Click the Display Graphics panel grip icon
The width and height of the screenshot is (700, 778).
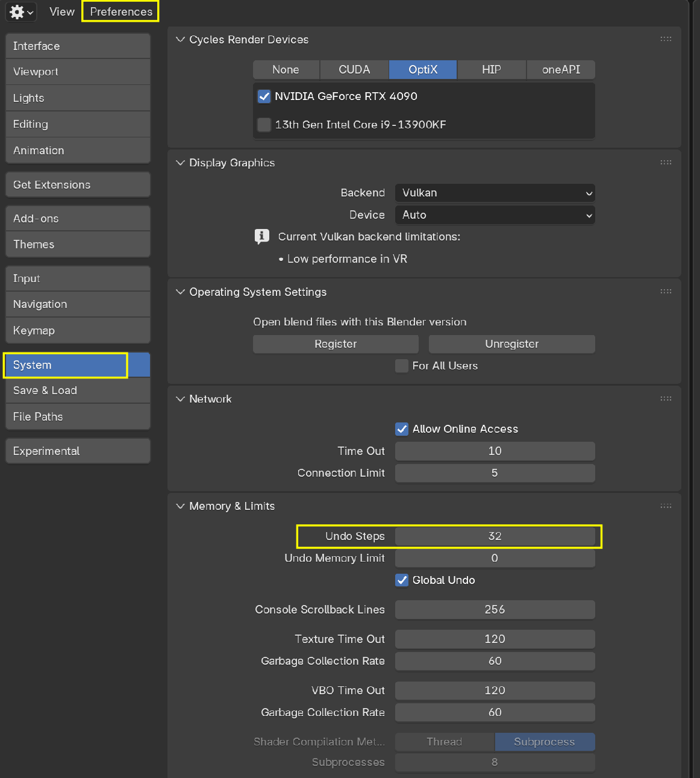pos(666,163)
